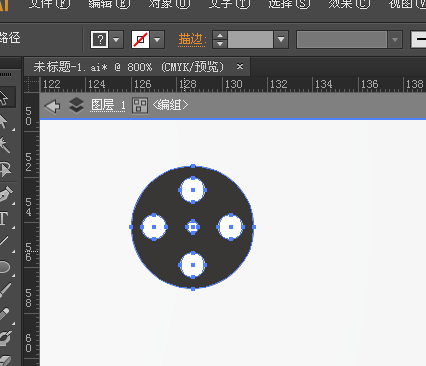
Task: Open the 编辑(E) menu
Action: point(109,4)
